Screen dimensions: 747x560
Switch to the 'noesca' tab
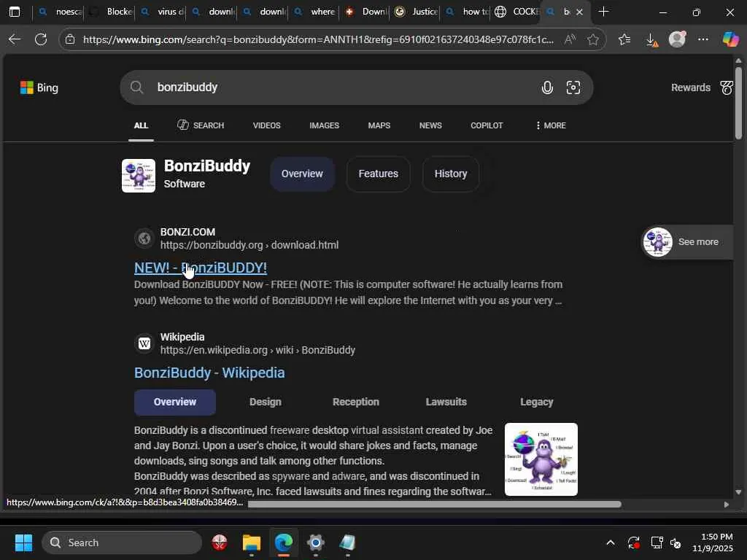pos(59,12)
